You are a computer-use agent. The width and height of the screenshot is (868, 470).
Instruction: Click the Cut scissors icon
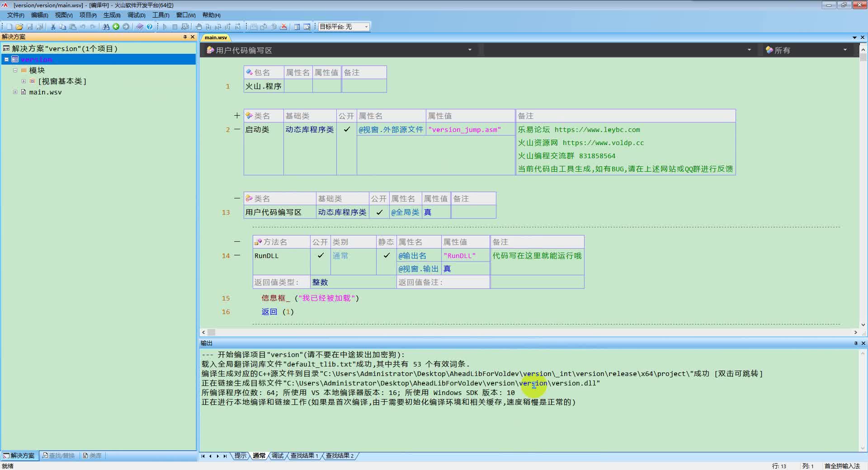(53, 27)
